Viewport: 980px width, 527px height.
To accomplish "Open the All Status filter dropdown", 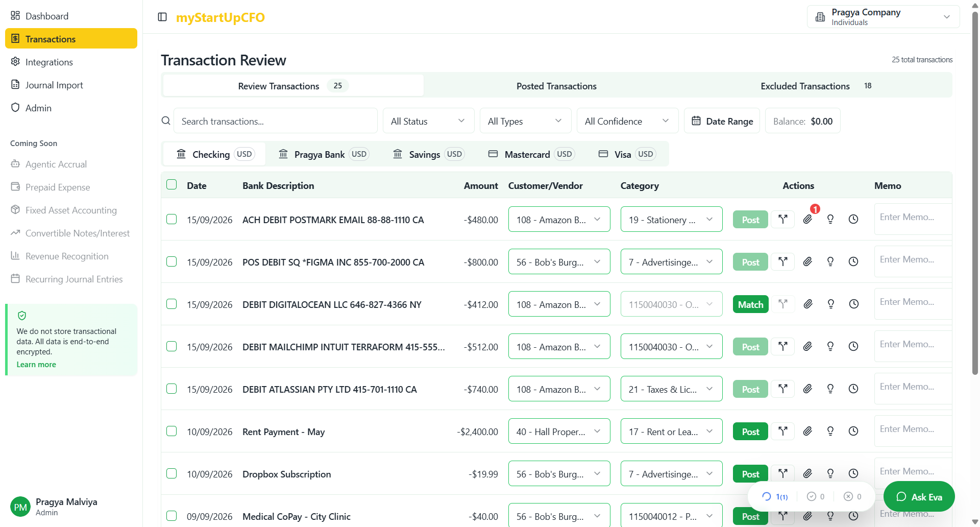I will tap(428, 121).
